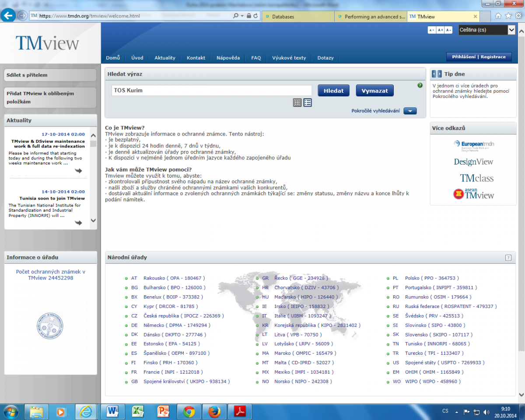Viewport: 525px width, 420px height.
Task: Switch results to grid view icon
Action: (x=297, y=102)
